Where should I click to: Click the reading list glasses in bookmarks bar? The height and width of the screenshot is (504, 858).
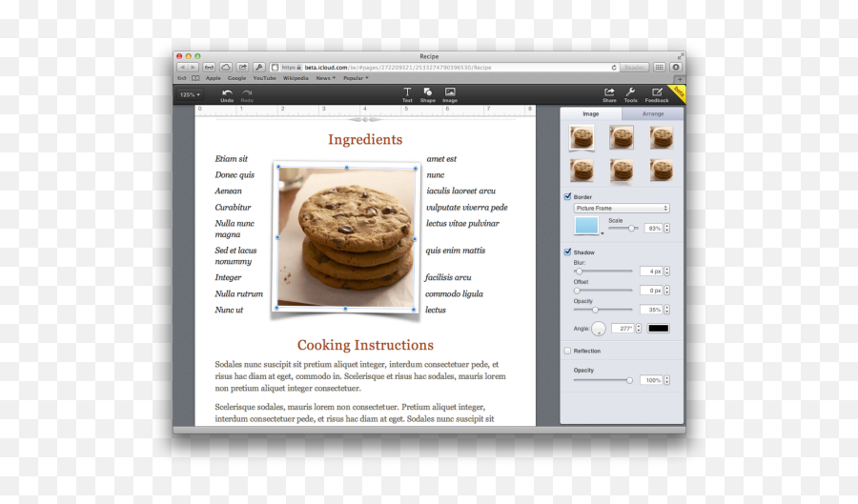182,78
